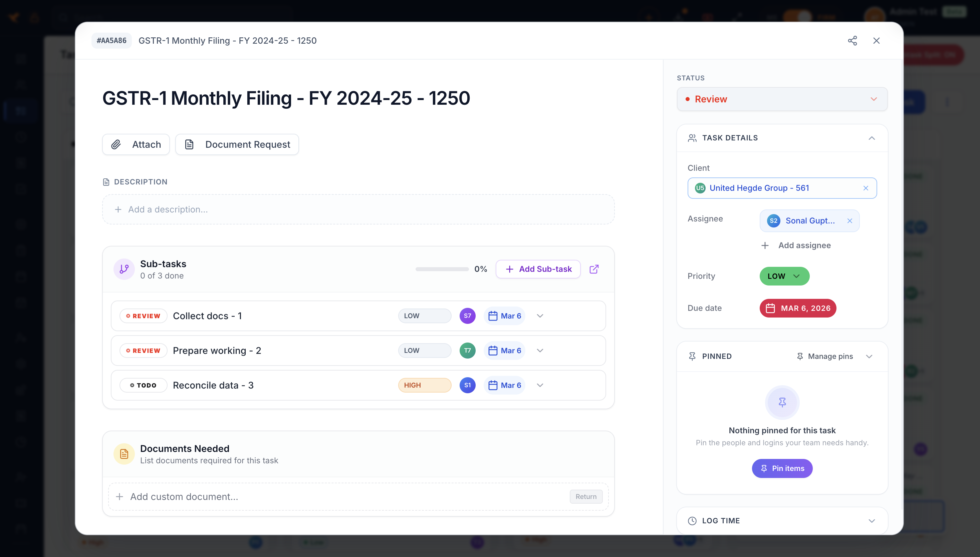Click assignee chip Sonal Gupt...
The width and height of the screenshot is (980, 557).
click(x=810, y=221)
